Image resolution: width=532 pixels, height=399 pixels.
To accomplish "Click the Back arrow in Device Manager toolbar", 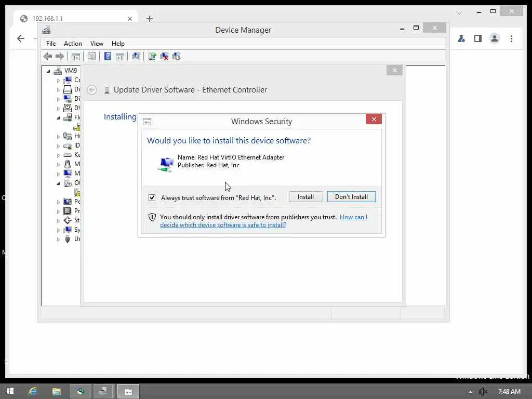I will pyautogui.click(x=47, y=56).
